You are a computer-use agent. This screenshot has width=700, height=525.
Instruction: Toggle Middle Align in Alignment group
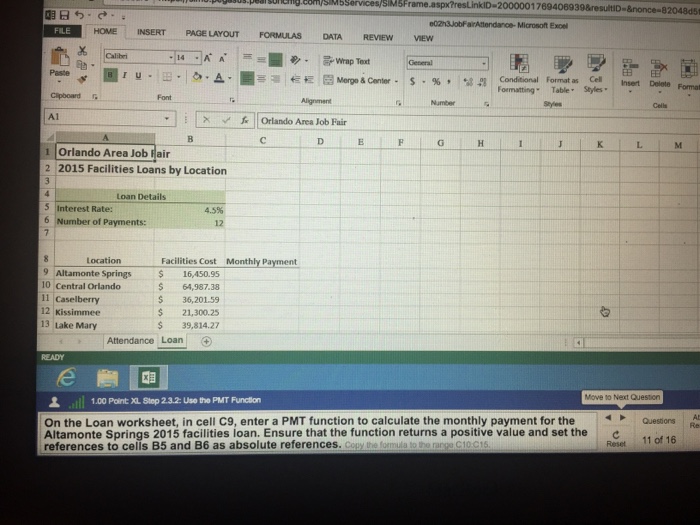pos(262,59)
